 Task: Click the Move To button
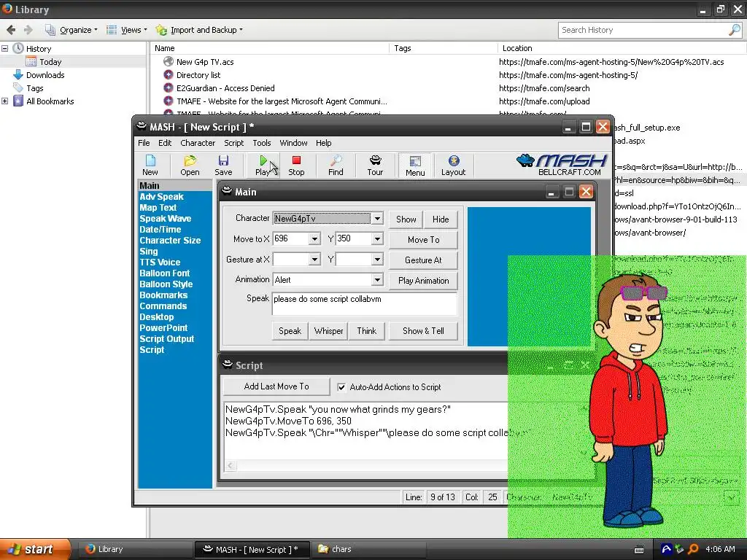(x=423, y=239)
